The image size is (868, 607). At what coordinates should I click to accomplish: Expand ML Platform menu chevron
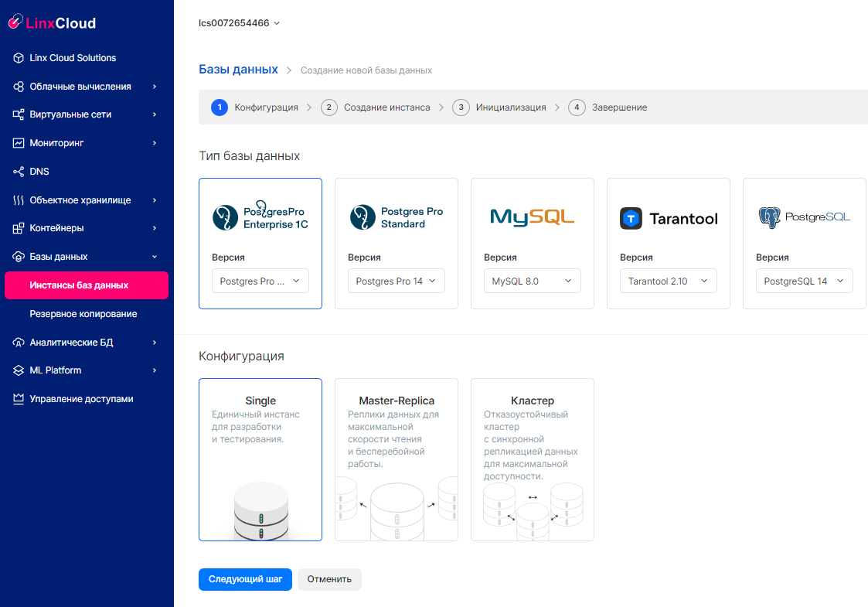[x=155, y=370]
